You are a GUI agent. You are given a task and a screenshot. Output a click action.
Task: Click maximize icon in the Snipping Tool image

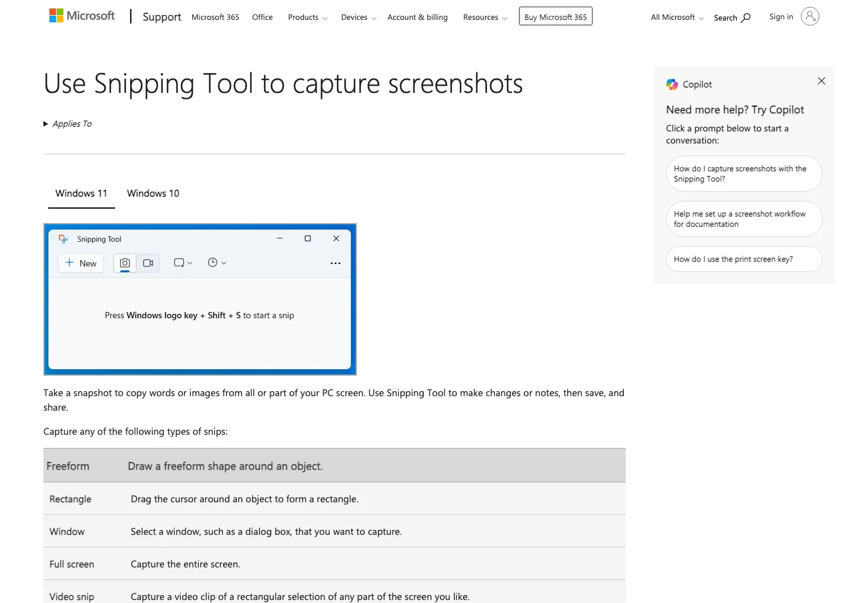(307, 238)
